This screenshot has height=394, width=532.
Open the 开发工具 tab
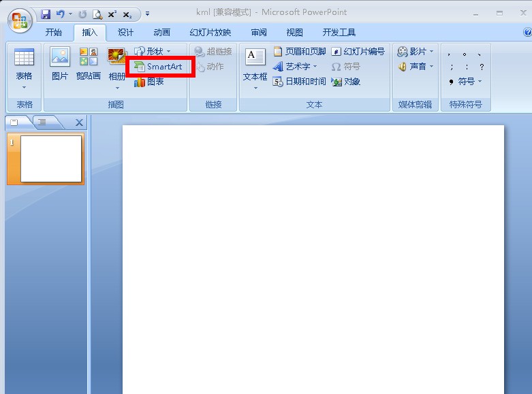pyautogui.click(x=339, y=33)
